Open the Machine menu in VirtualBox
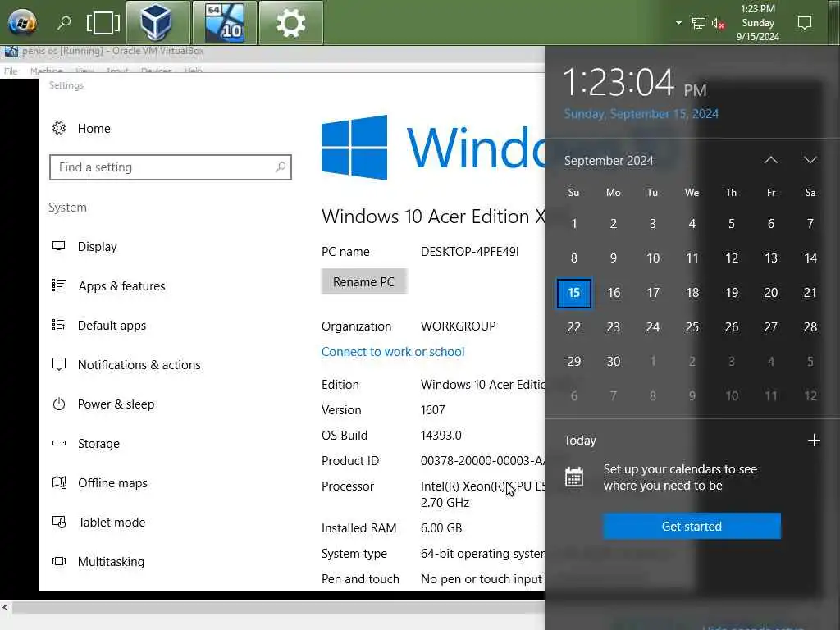840x630 pixels. (46, 71)
